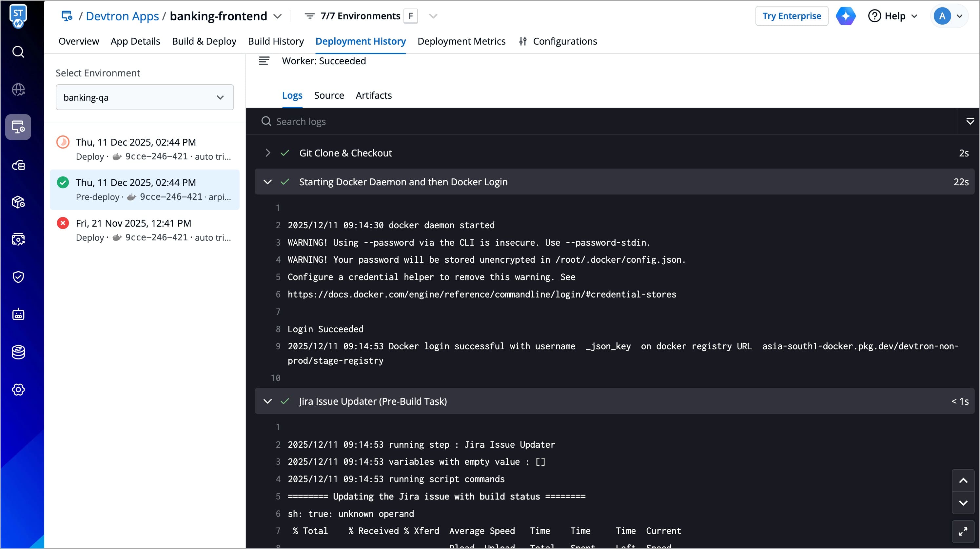Screen dimensions: 980x549
Task: Open the resource stack icon in sidebar
Action: pyautogui.click(x=18, y=352)
